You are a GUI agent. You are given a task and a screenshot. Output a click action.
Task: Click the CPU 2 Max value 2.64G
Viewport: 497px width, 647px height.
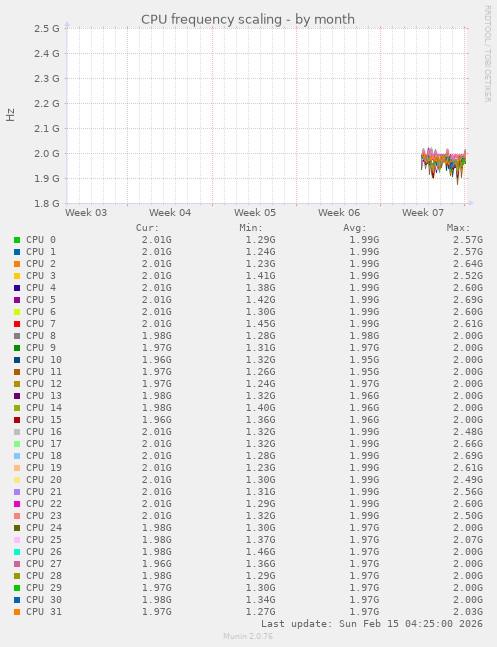468,264
